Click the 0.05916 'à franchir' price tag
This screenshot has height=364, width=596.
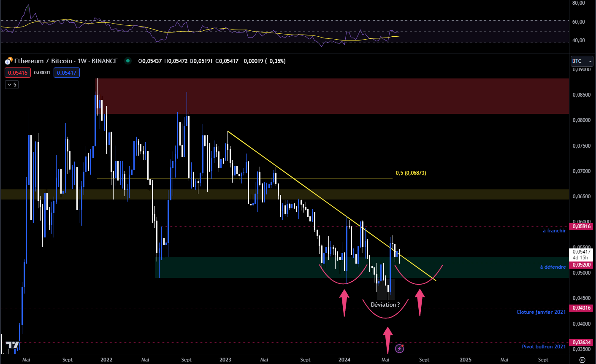(581, 226)
